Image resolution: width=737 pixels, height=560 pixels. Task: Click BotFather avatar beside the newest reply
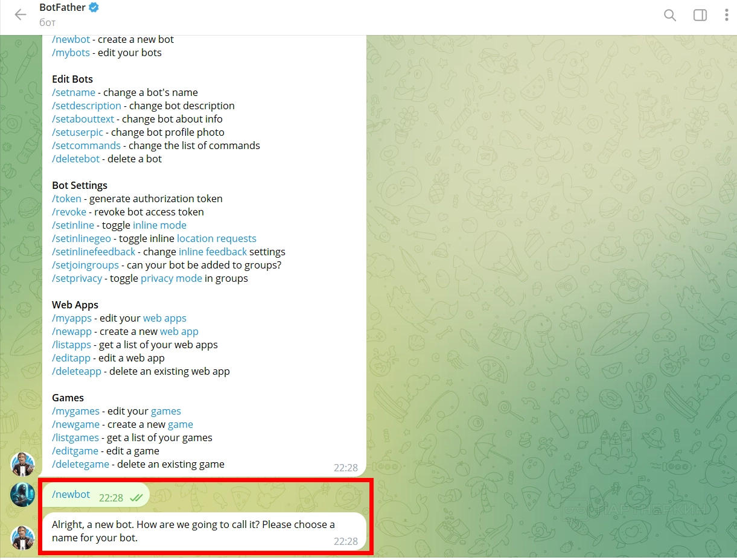click(x=23, y=538)
